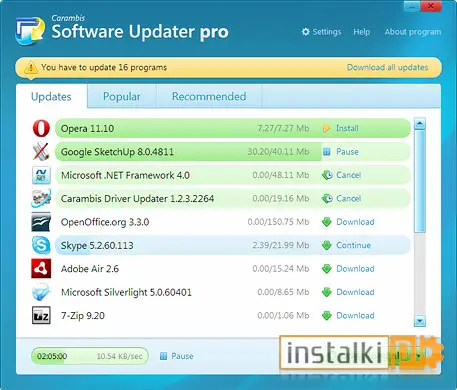
Task: Pause all downloads with the bottom Pause button
Action: (182, 356)
